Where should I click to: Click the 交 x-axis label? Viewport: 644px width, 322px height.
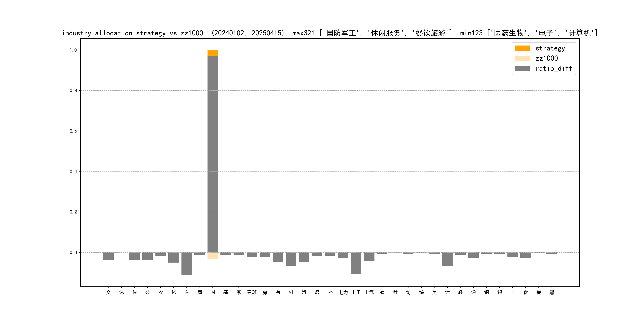(x=108, y=292)
